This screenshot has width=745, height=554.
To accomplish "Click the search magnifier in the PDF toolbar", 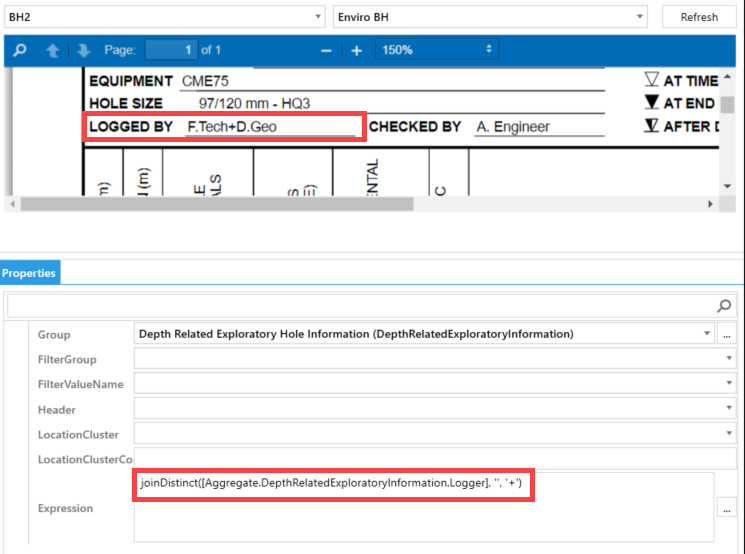I will point(20,50).
